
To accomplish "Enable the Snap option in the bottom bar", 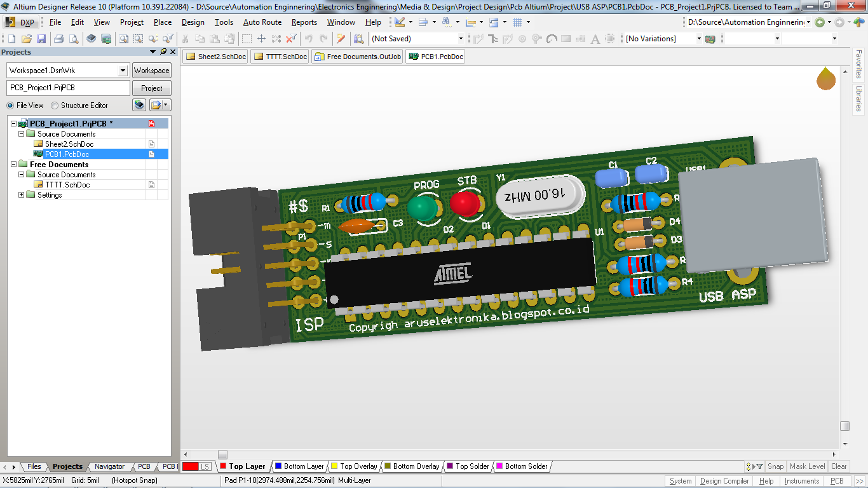I will point(775,466).
